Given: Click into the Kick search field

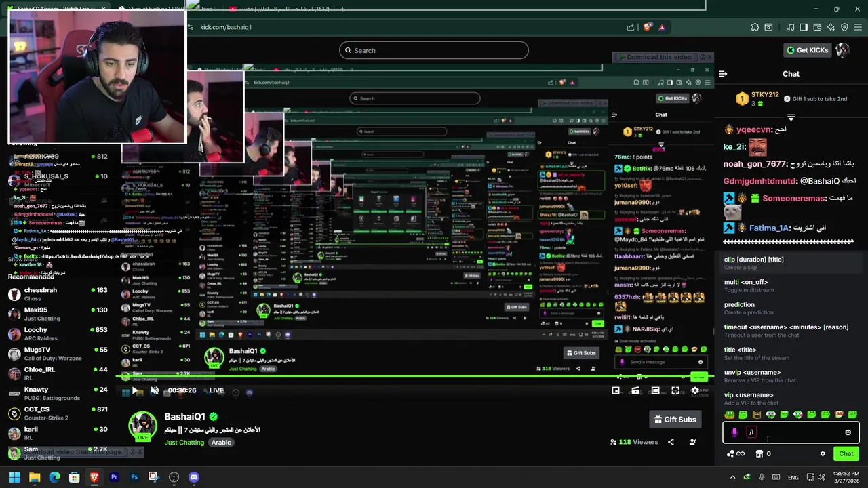Looking at the screenshot, I should 434,50.
